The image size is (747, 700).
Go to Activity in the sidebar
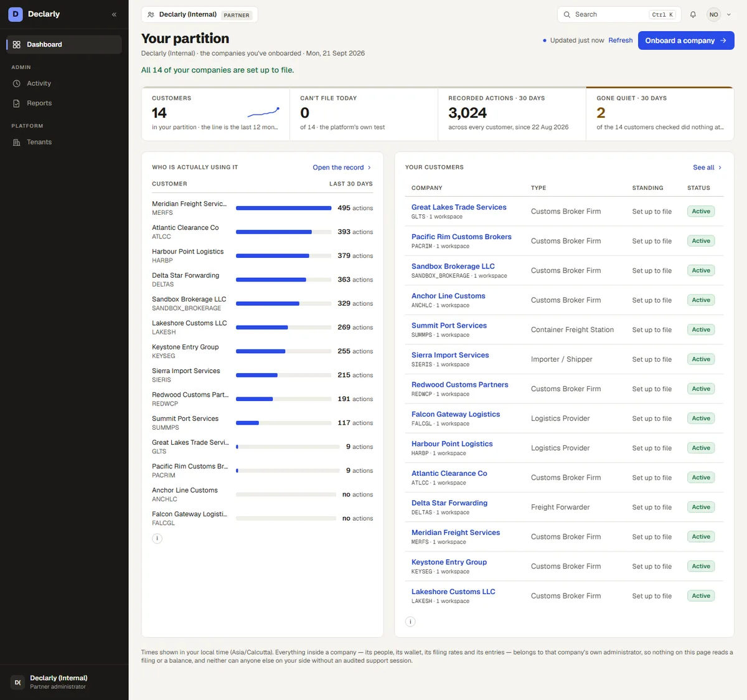63,83
